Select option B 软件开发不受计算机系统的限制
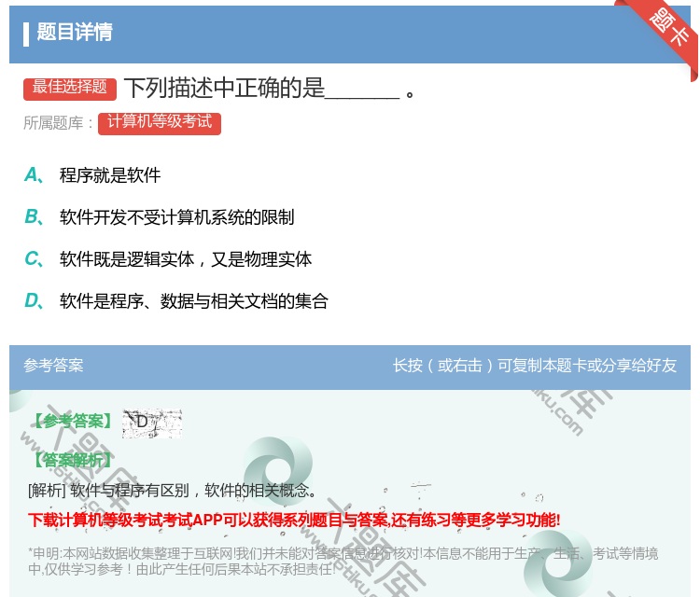The width and height of the screenshot is (700, 597). [160, 216]
